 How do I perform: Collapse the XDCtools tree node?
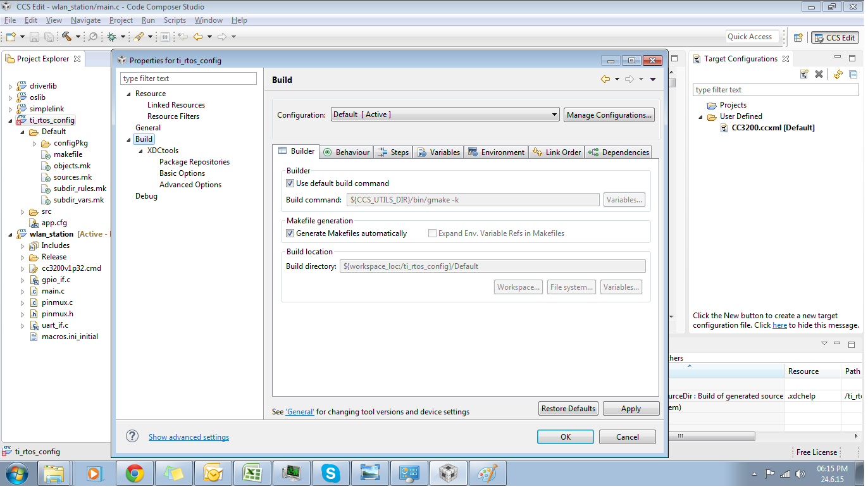[x=140, y=151]
